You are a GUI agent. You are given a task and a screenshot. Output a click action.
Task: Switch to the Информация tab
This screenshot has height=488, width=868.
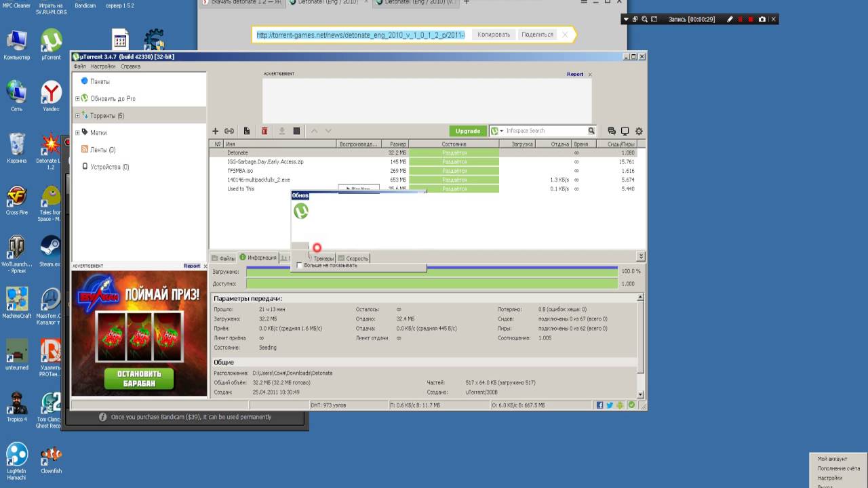(258, 258)
